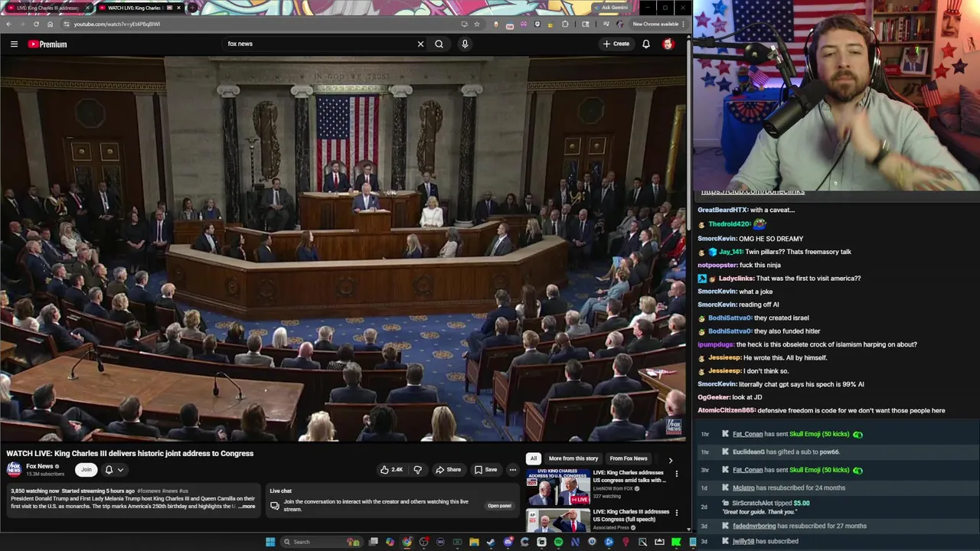980x551 pixels.
Task: Open Chrome extensions puzzle icon
Action: (565, 24)
